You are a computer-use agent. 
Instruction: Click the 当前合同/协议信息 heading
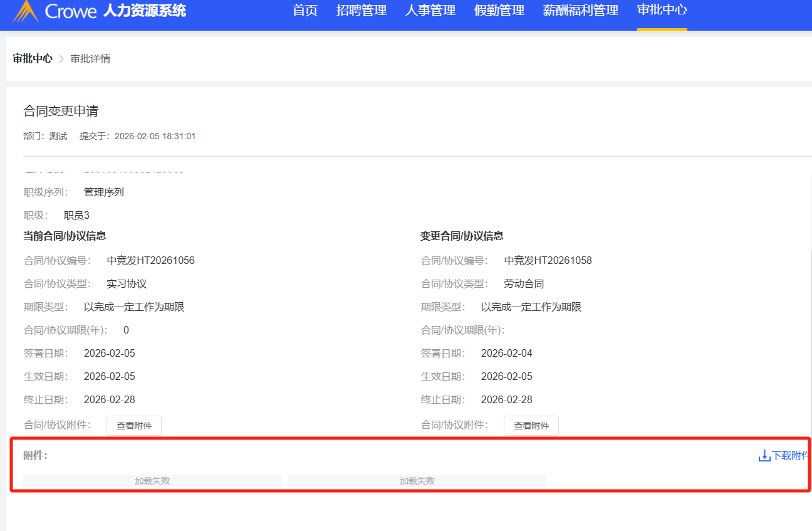pyautogui.click(x=65, y=236)
